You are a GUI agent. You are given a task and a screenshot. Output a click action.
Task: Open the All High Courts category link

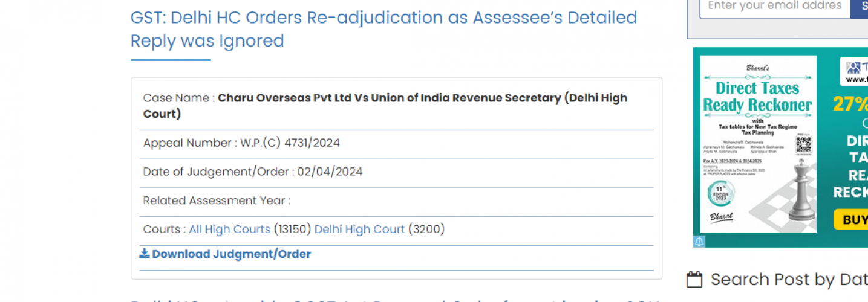click(x=229, y=230)
